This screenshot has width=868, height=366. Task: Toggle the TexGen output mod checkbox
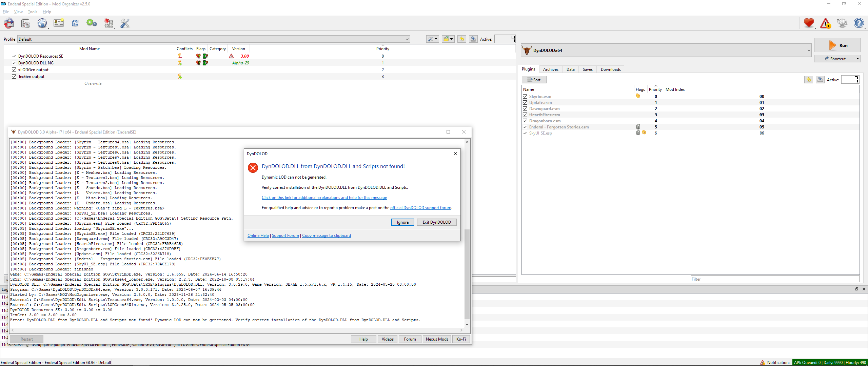pos(14,77)
